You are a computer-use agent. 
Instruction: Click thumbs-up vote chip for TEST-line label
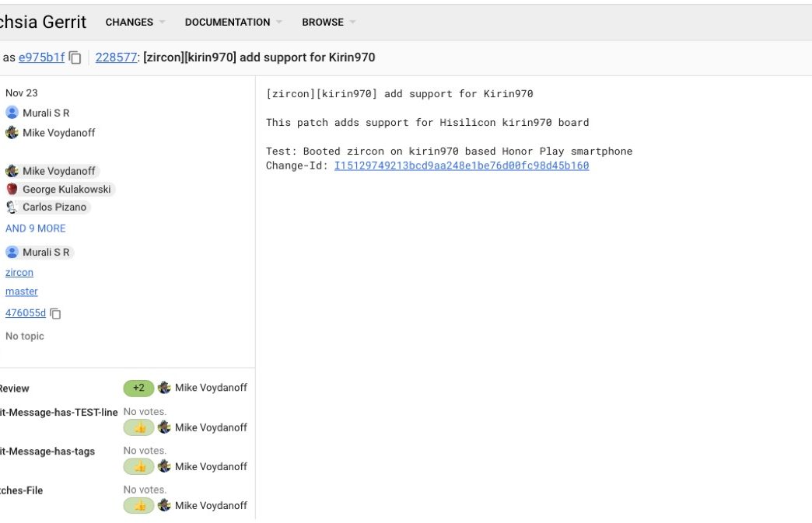(x=138, y=427)
